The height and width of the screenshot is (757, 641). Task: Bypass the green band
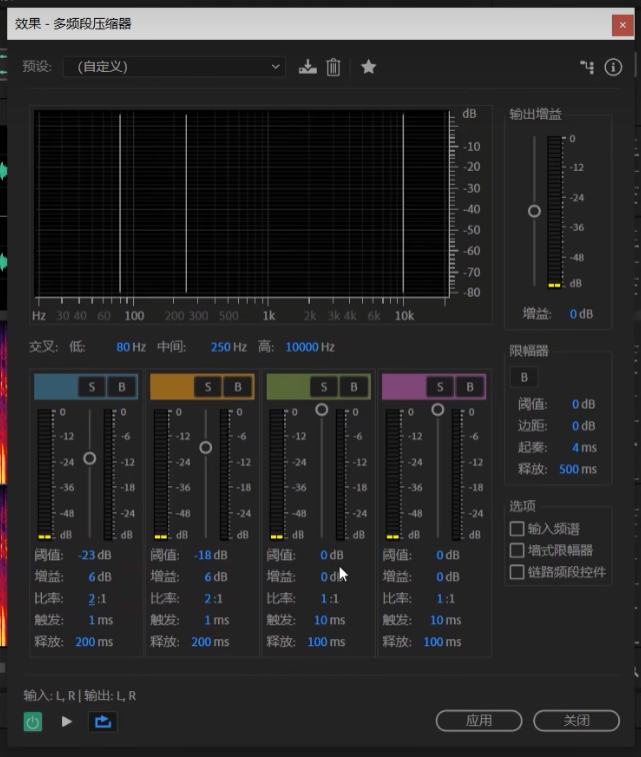tap(354, 387)
